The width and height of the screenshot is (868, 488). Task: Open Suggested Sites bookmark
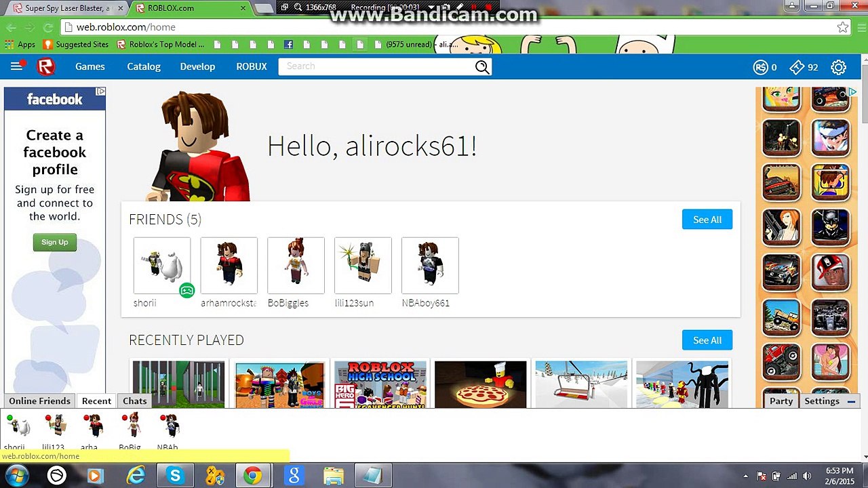pos(76,45)
